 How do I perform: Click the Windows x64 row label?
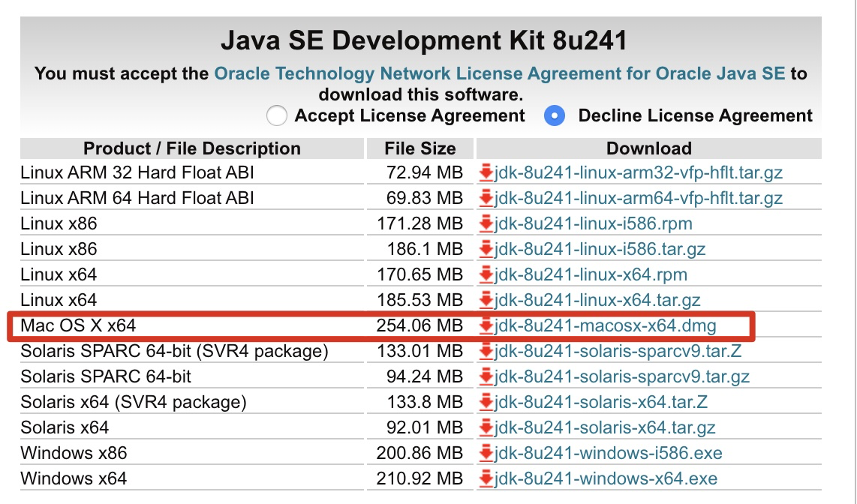74,479
